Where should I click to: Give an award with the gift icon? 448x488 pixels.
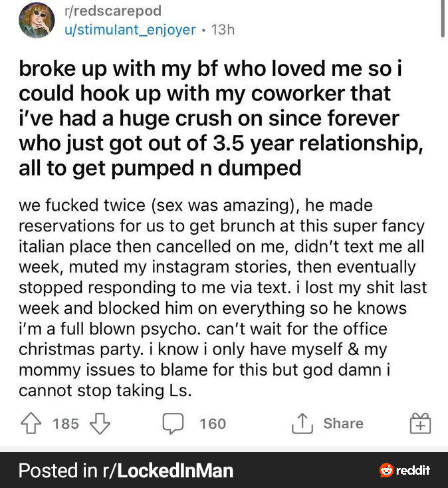click(421, 424)
